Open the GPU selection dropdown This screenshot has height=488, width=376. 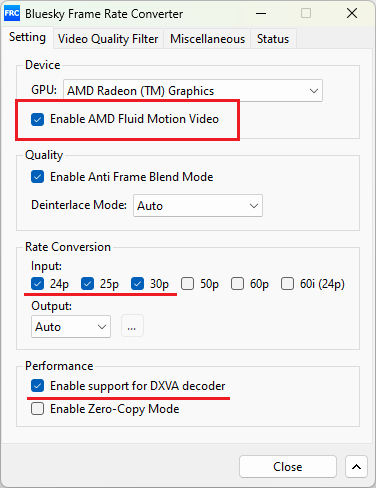coord(193,91)
